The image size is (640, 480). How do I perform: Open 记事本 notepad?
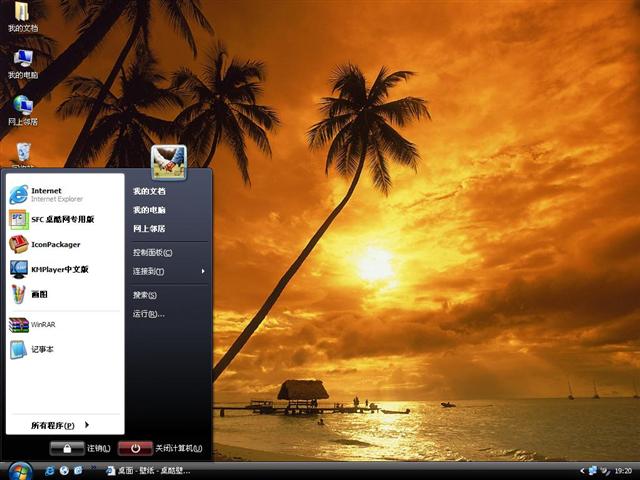click(x=64, y=349)
